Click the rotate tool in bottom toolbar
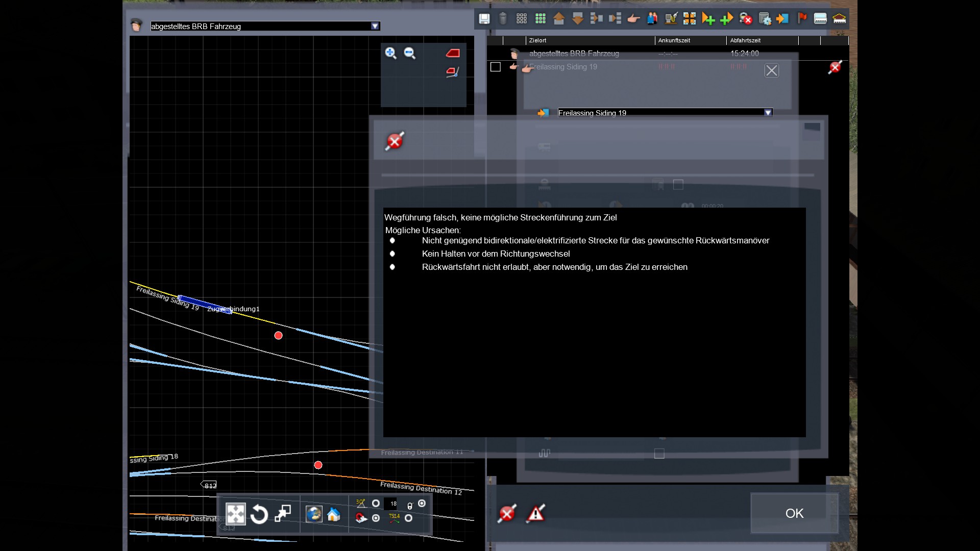The height and width of the screenshot is (551, 980). (x=259, y=514)
